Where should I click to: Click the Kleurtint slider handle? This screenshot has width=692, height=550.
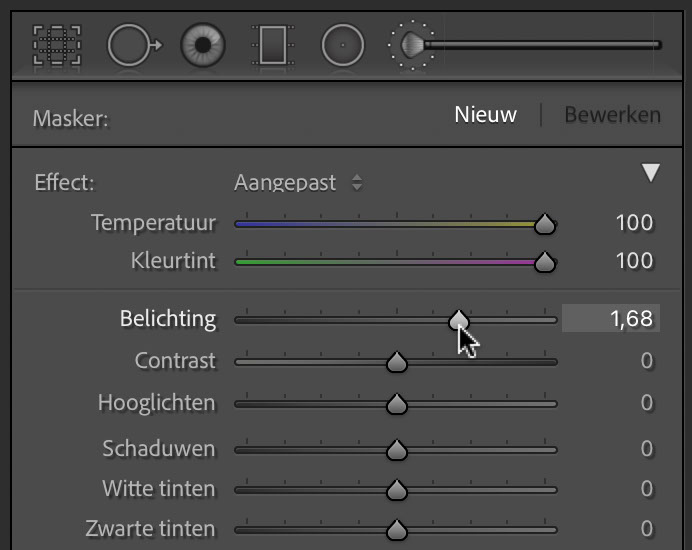[545, 262]
